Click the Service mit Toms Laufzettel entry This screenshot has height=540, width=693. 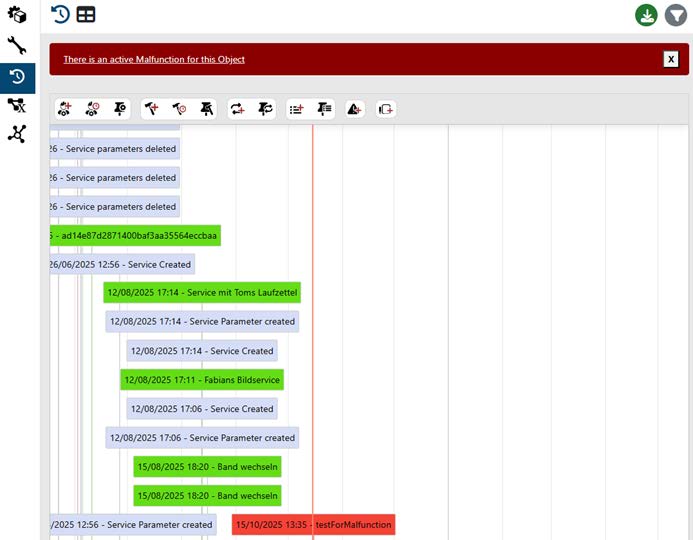pyautogui.click(x=203, y=293)
